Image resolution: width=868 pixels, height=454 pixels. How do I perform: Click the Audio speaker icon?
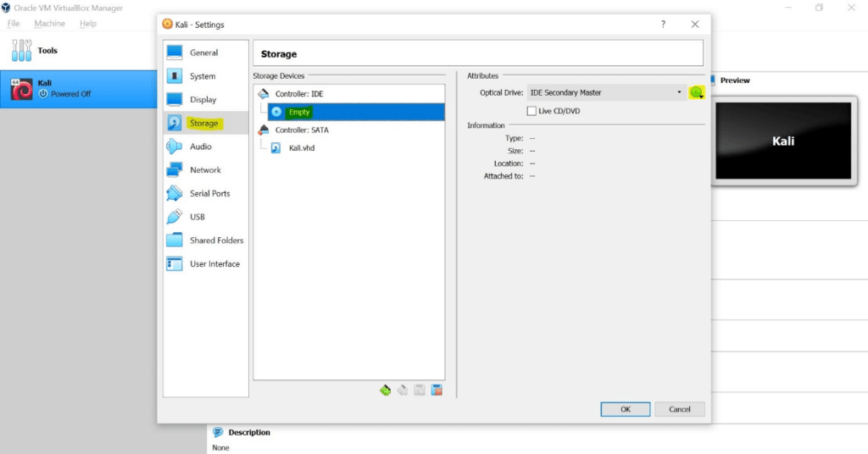175,147
